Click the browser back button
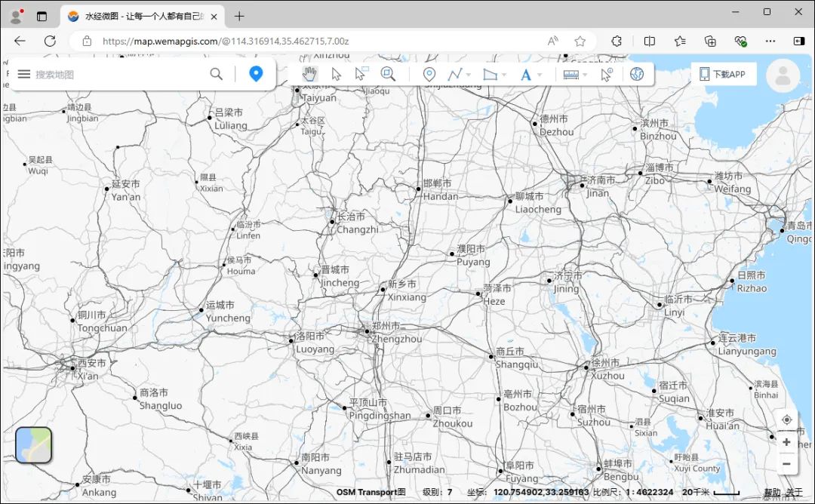The image size is (815, 504). [x=20, y=41]
